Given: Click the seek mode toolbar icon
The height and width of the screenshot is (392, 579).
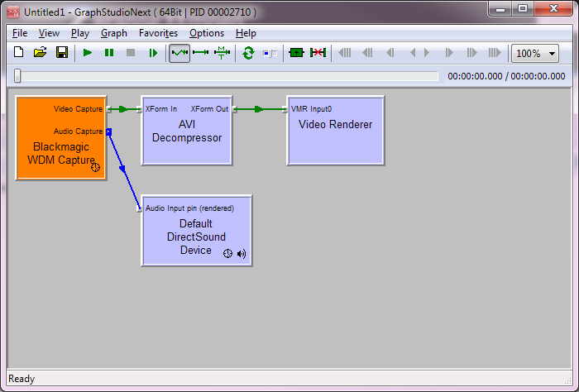Looking at the screenshot, I should 270,54.
